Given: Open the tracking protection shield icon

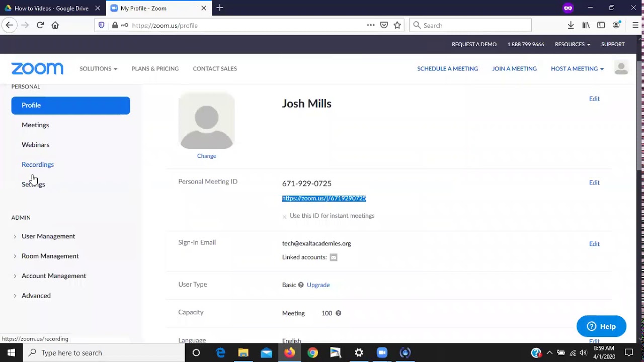Looking at the screenshot, I should coord(102,25).
